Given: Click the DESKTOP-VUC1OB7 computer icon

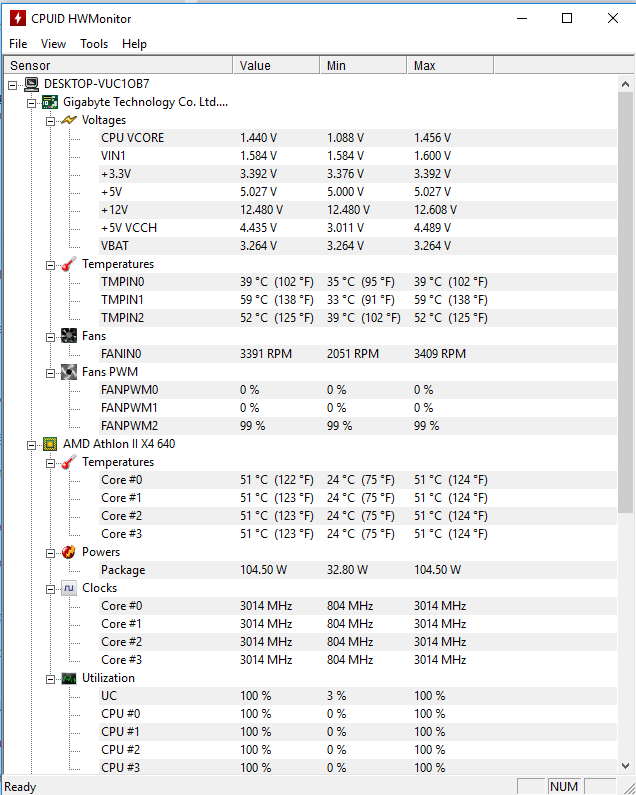Looking at the screenshot, I should point(31,84).
